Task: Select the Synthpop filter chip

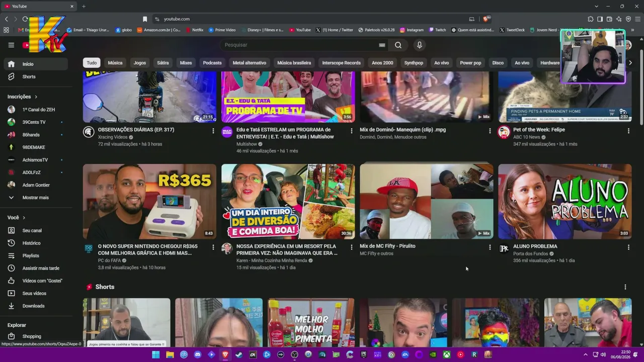Action: (x=414, y=63)
